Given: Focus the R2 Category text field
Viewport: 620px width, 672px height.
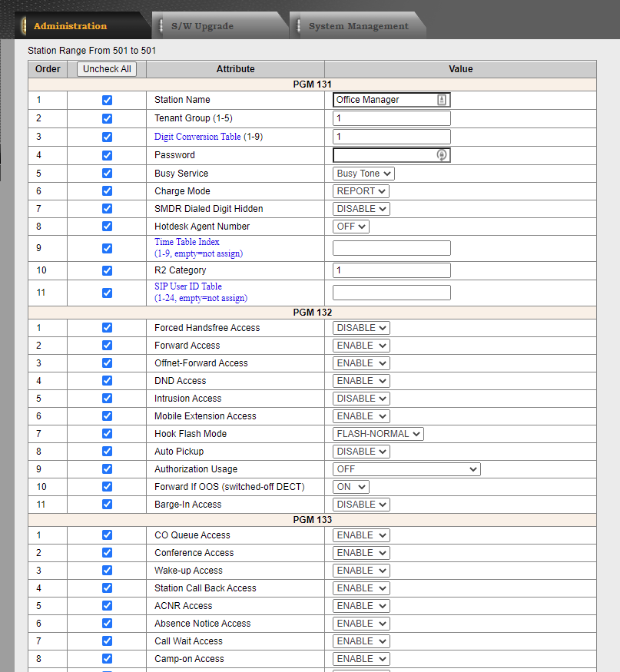Looking at the screenshot, I should pyautogui.click(x=391, y=270).
